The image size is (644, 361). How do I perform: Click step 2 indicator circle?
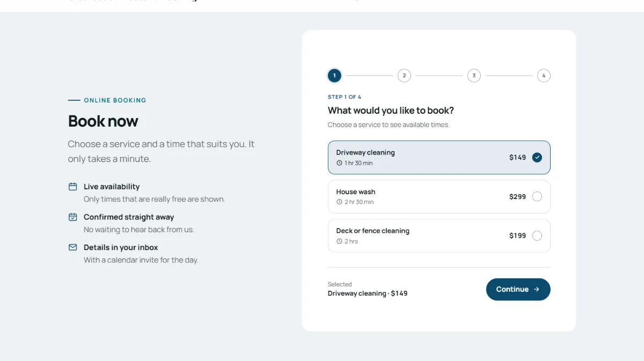tap(404, 76)
